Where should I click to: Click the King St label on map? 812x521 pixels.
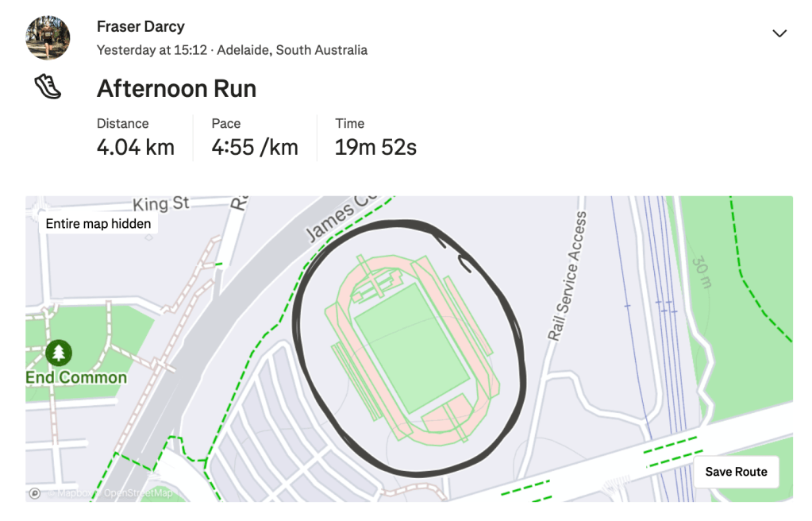click(x=161, y=204)
